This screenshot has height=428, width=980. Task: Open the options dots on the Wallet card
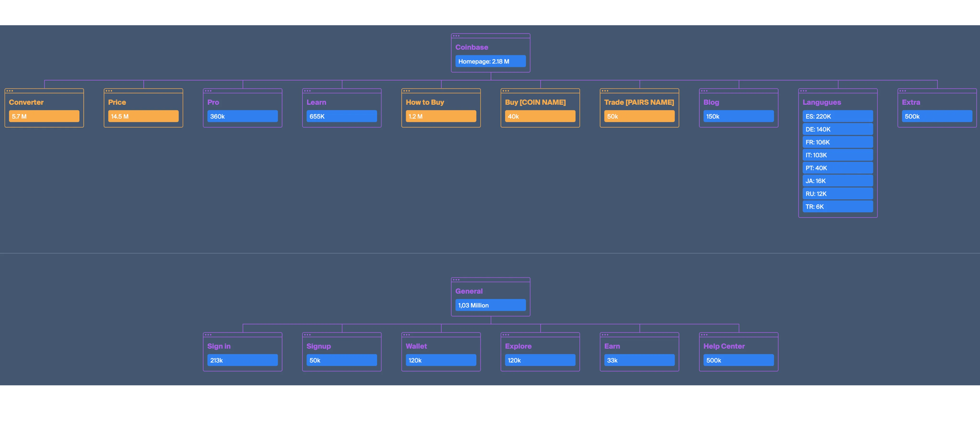pos(406,335)
